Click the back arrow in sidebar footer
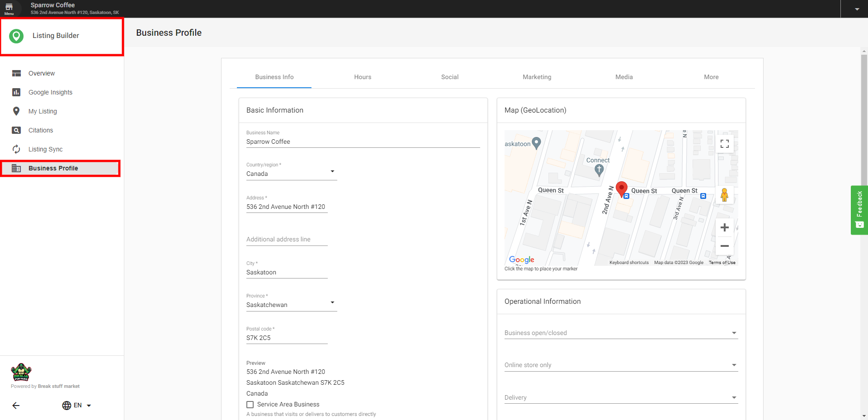This screenshot has width=868, height=420. point(16,406)
